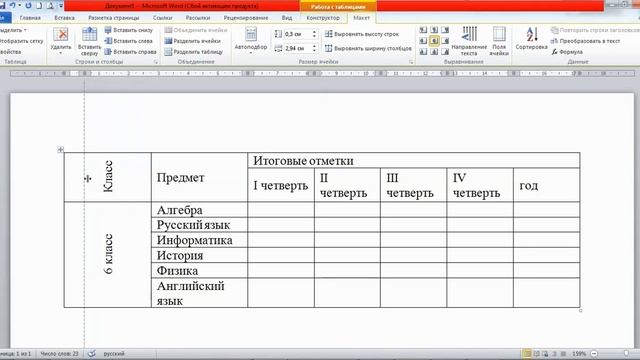Screen dimensions: 640x360
Task: Align cell text bottom center
Action: pyautogui.click(x=434, y=52)
